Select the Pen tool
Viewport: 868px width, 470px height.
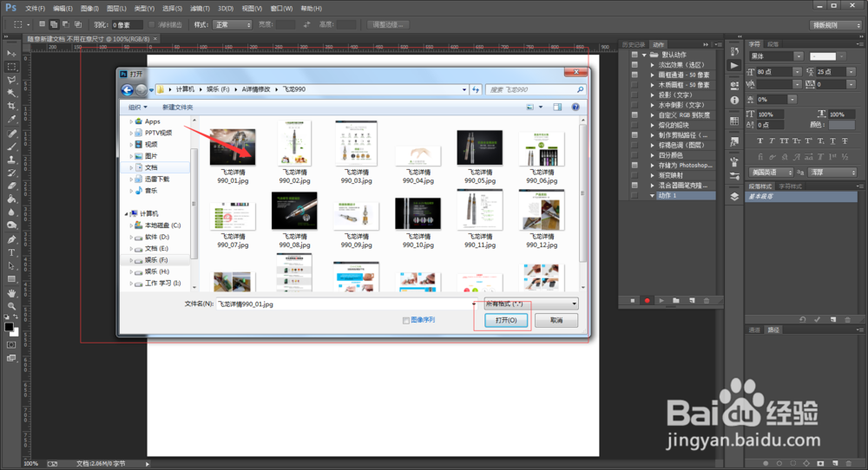(x=11, y=239)
